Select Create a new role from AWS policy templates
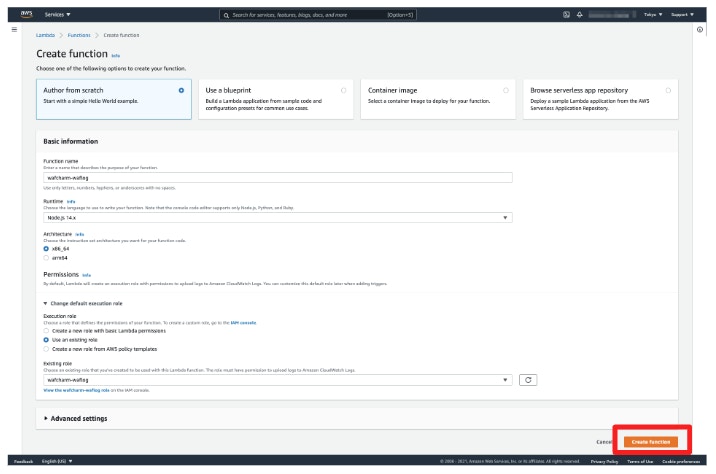Screen dimensions: 716x474 click(46, 349)
